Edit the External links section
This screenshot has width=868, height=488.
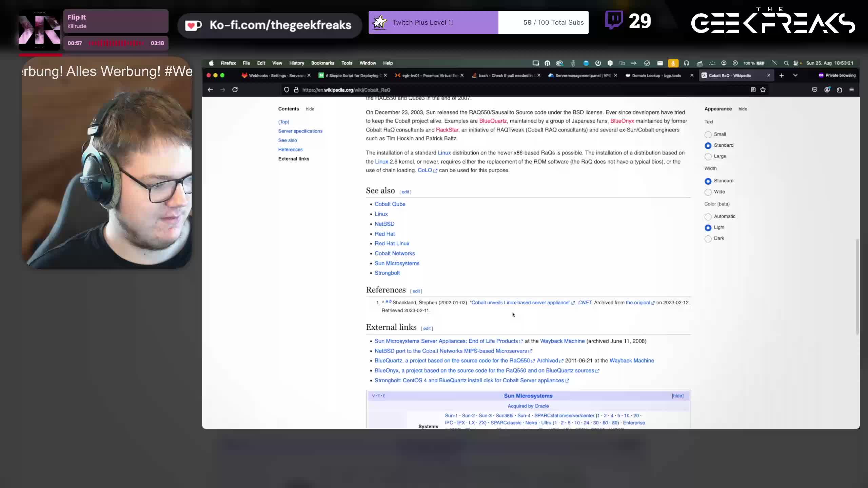427,328
